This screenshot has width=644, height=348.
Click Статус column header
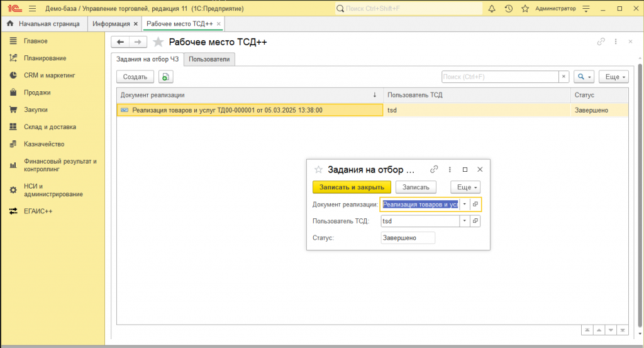(599, 95)
